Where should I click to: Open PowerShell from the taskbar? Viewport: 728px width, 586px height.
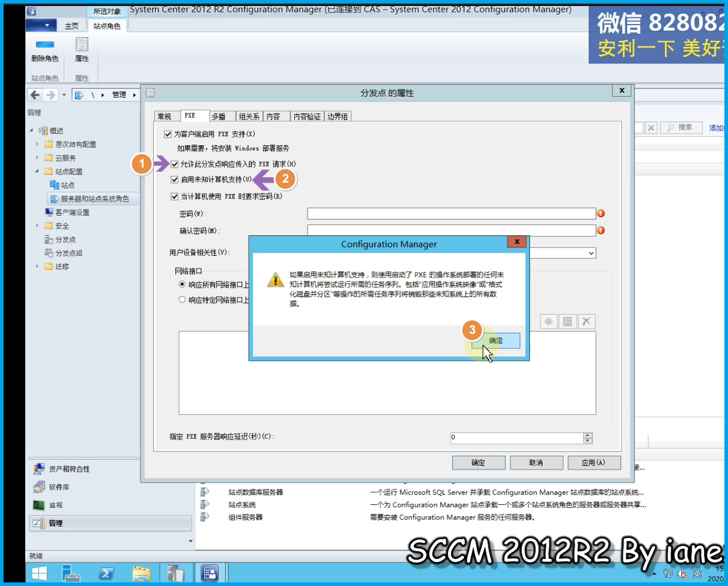(107, 573)
